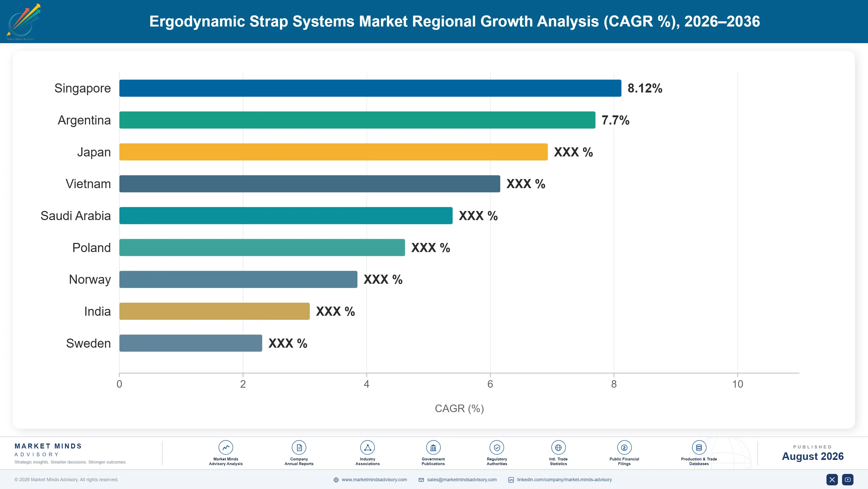Click the Sweden bar
The image size is (868, 489).
pos(191,343)
